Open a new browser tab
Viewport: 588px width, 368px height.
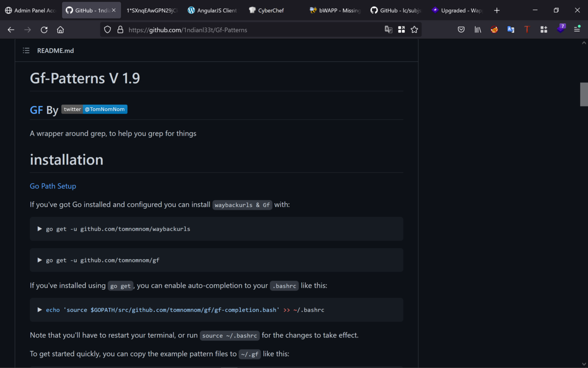click(x=497, y=10)
